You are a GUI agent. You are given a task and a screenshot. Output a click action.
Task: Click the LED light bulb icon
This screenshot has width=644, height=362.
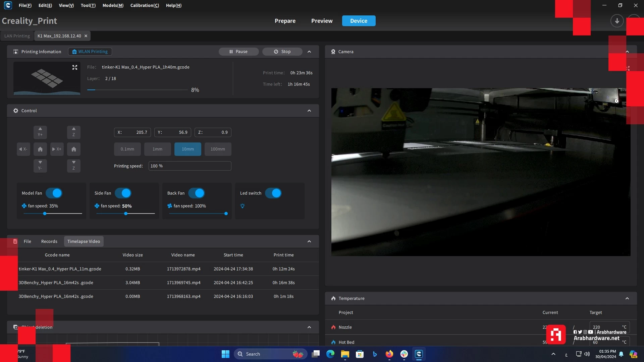(243, 206)
